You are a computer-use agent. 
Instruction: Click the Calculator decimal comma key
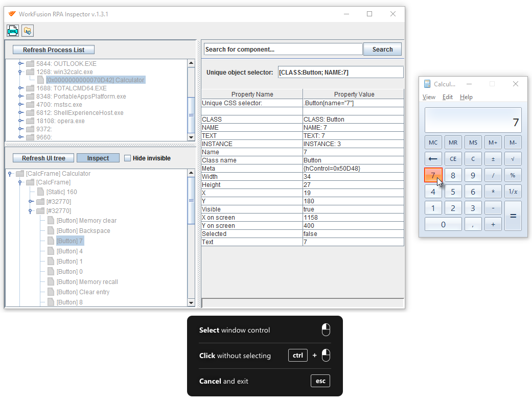pos(473,224)
